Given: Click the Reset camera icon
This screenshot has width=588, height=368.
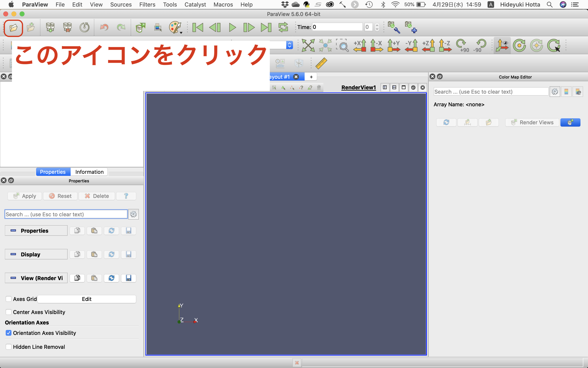Looking at the screenshot, I should point(308,45).
